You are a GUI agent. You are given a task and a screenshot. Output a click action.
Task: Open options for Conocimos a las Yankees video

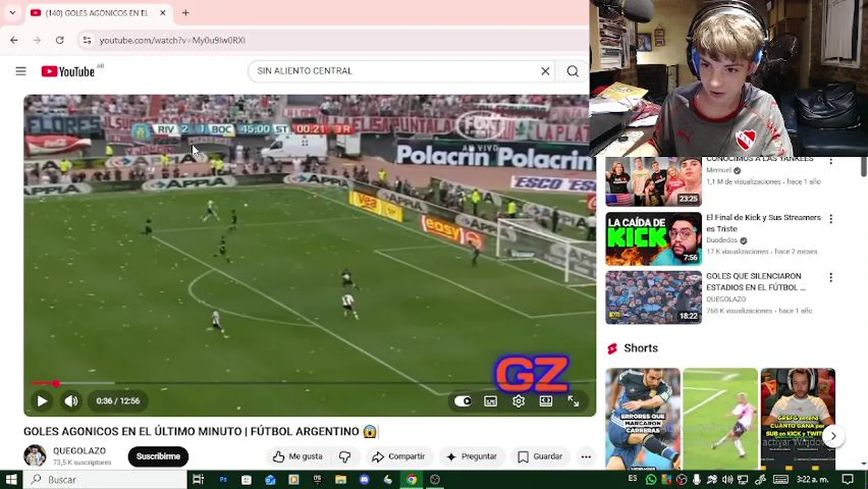(831, 160)
